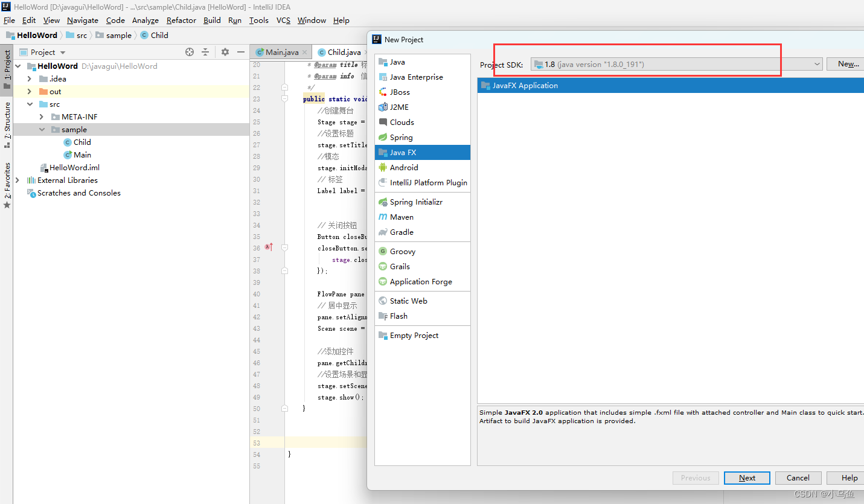Image resolution: width=864 pixels, height=504 pixels.
Task: Select Spring project type
Action: pyautogui.click(x=422, y=137)
